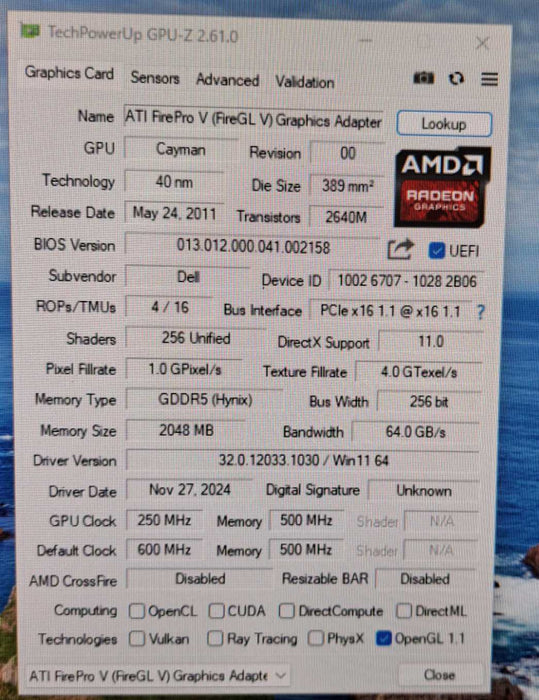Click the Digital Signature Unknown value
The width and height of the screenshot is (539, 700).
click(x=423, y=491)
